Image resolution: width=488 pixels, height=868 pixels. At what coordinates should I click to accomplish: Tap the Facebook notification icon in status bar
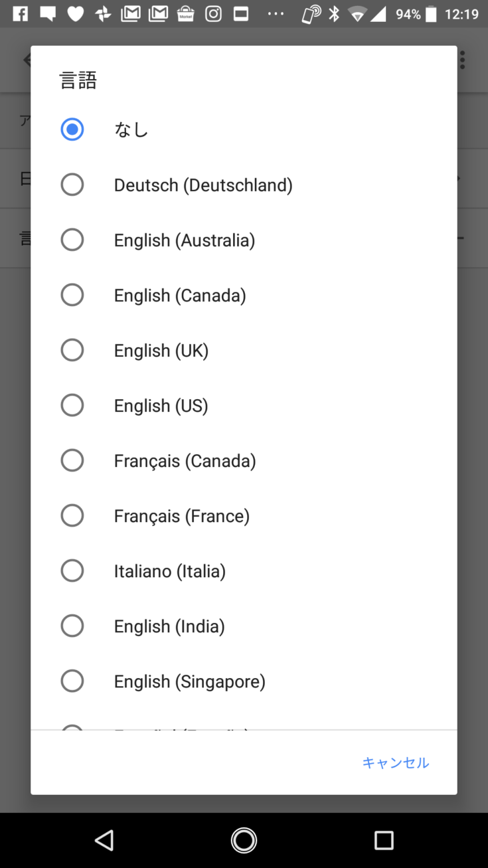click(x=21, y=14)
